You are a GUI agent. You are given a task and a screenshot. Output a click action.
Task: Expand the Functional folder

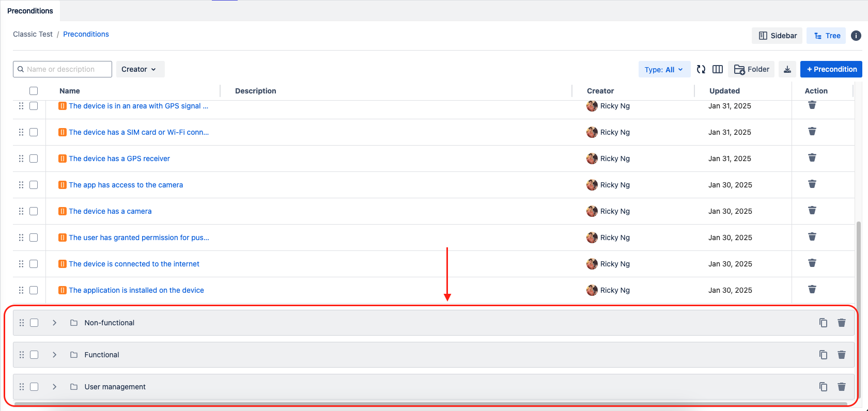54,355
